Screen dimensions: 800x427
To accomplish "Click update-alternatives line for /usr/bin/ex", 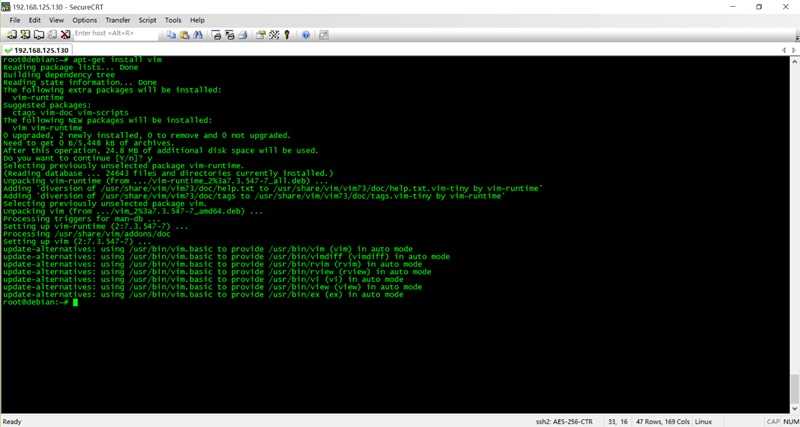I will (x=203, y=295).
